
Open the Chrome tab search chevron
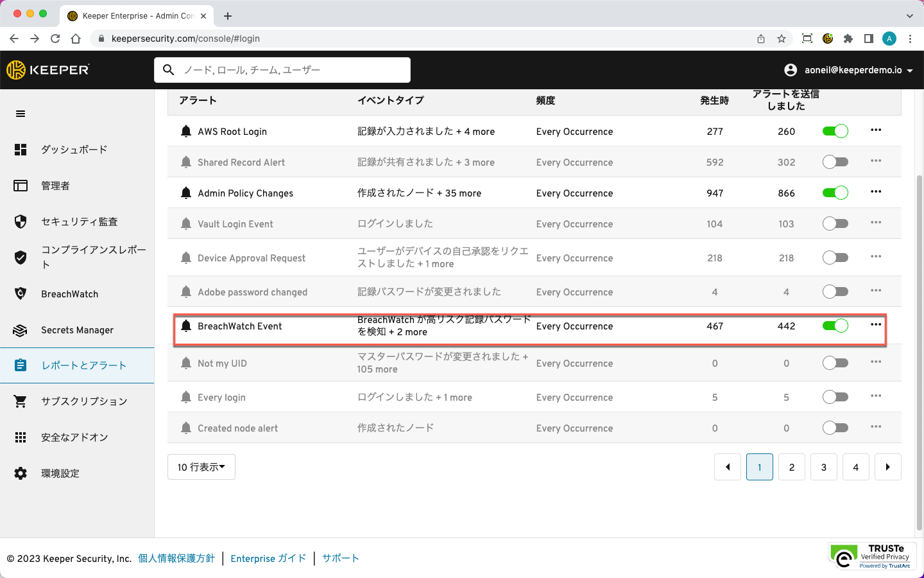pyautogui.click(x=909, y=15)
